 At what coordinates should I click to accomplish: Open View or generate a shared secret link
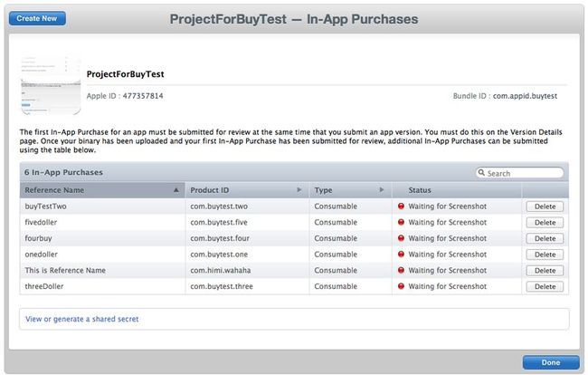coord(81,319)
